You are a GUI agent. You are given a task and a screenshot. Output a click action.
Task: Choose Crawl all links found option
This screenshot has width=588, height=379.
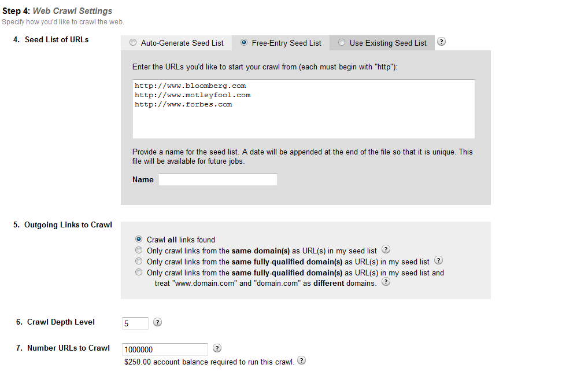coord(138,239)
